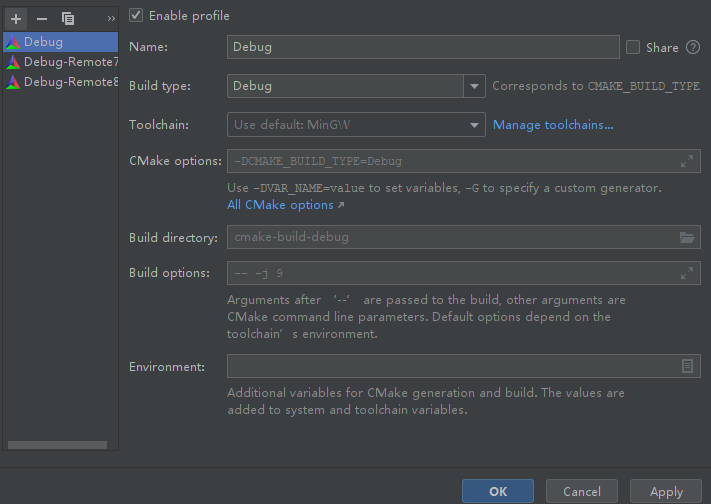Open the Manage toolchains link
The image size is (711, 504).
[x=553, y=125]
